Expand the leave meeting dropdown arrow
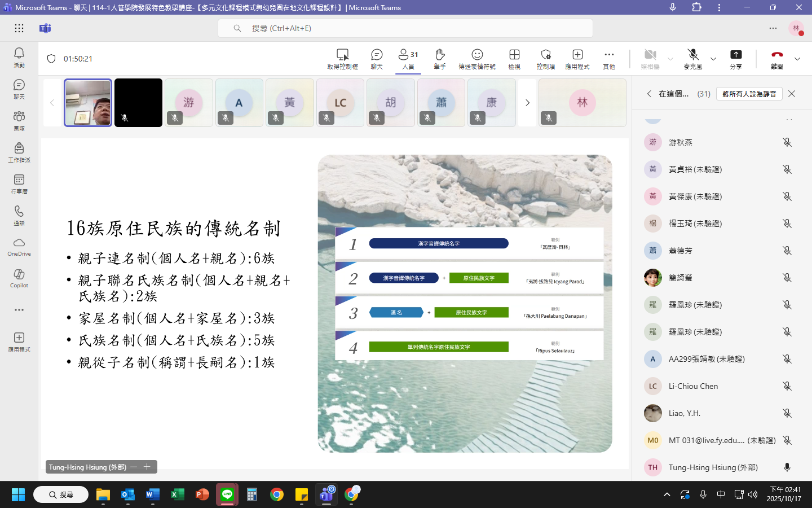The image size is (812, 508). pos(797,59)
